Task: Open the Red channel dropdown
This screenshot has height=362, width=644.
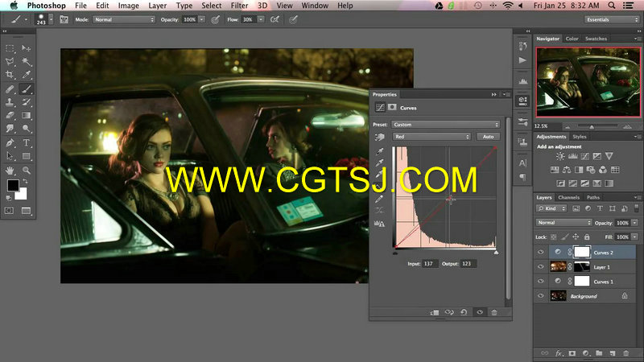Action: (x=431, y=137)
